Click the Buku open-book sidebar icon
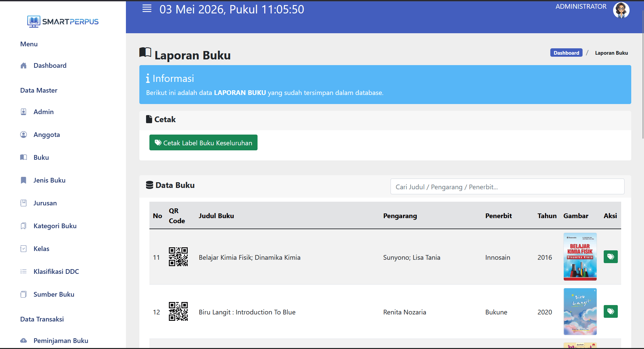The width and height of the screenshot is (644, 349). [24, 157]
